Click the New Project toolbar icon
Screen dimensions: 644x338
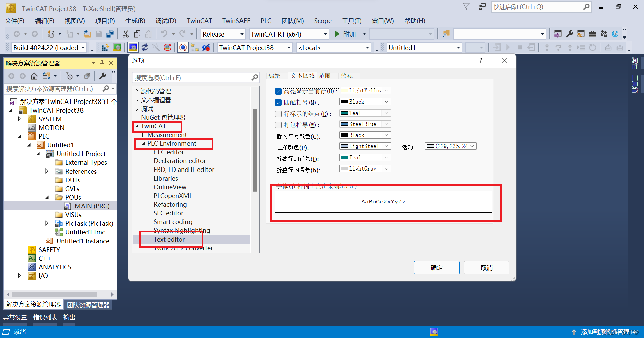[51, 34]
